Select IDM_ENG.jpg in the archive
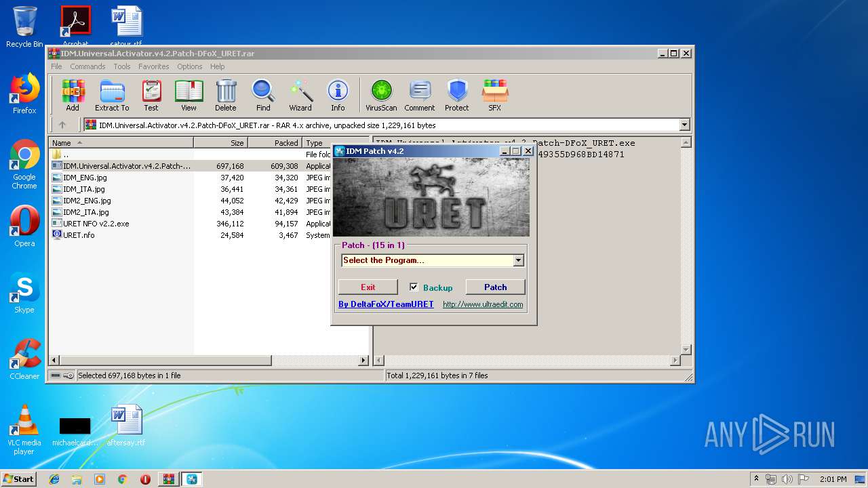This screenshot has height=488, width=868. click(x=190, y=178)
